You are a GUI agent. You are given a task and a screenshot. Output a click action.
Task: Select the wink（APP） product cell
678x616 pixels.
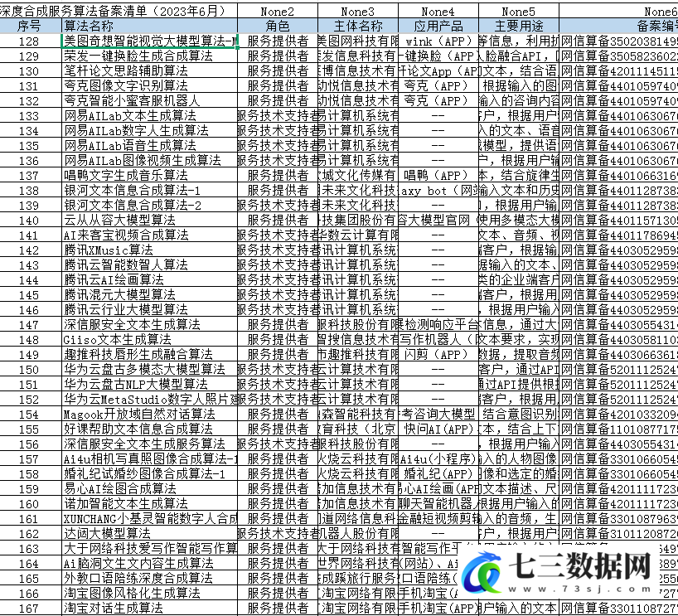(x=438, y=41)
